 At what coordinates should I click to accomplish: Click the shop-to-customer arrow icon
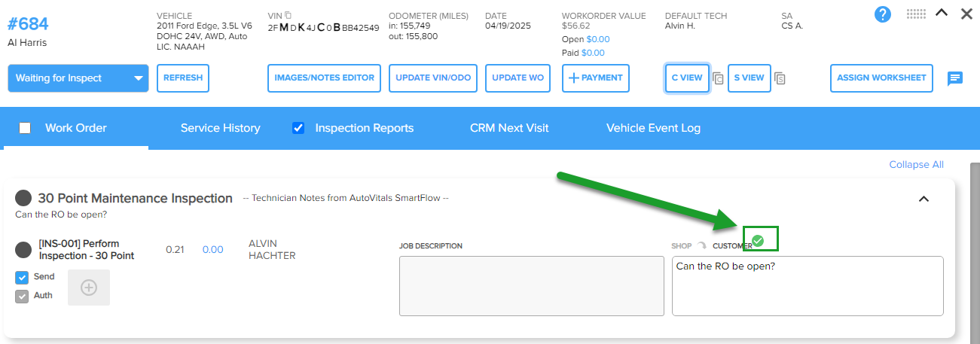pos(702,245)
